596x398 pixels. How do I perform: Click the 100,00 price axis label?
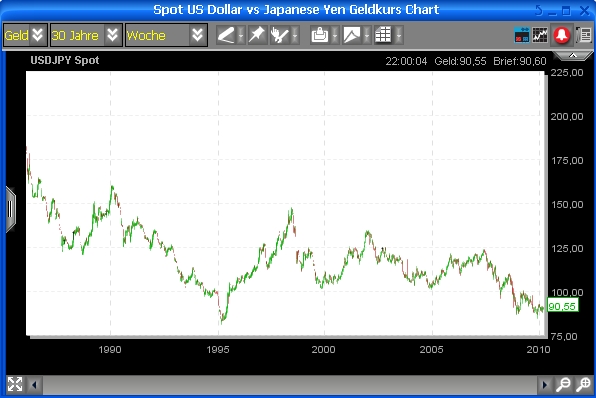point(567,292)
